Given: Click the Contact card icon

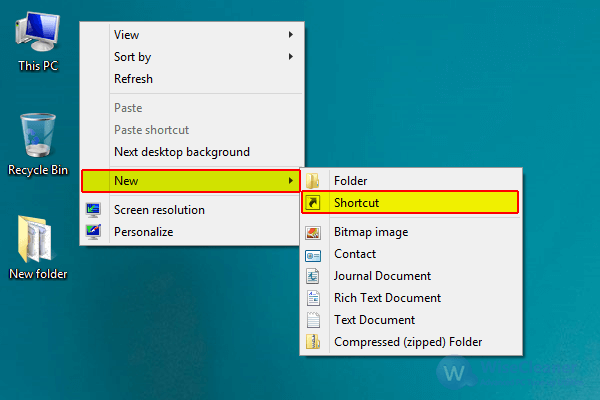Looking at the screenshot, I should (313, 255).
